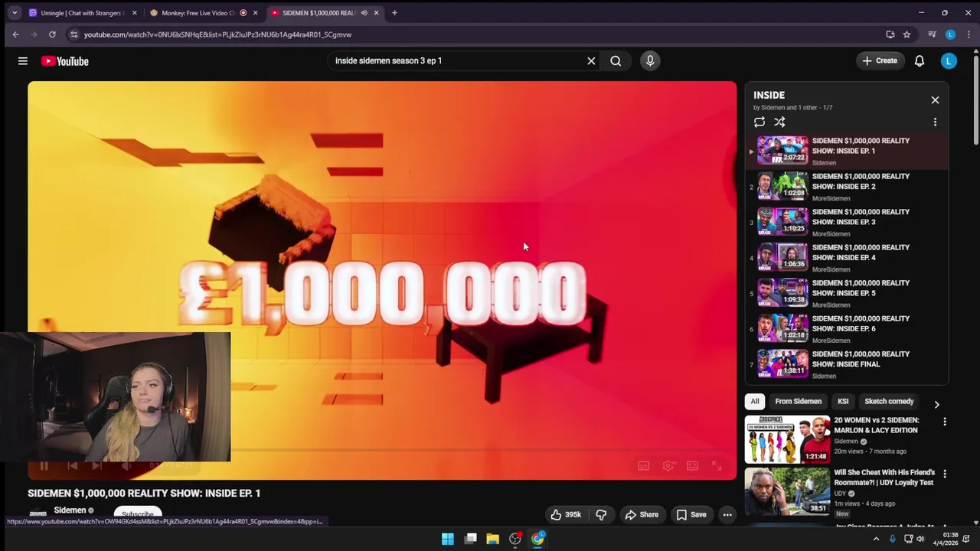Switch player to theater mode
Image resolution: width=980 pixels, height=551 pixels.
point(692,466)
